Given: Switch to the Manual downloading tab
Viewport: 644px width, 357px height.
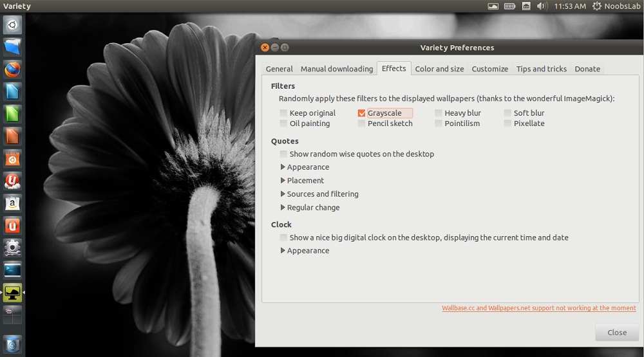Looking at the screenshot, I should coord(337,69).
